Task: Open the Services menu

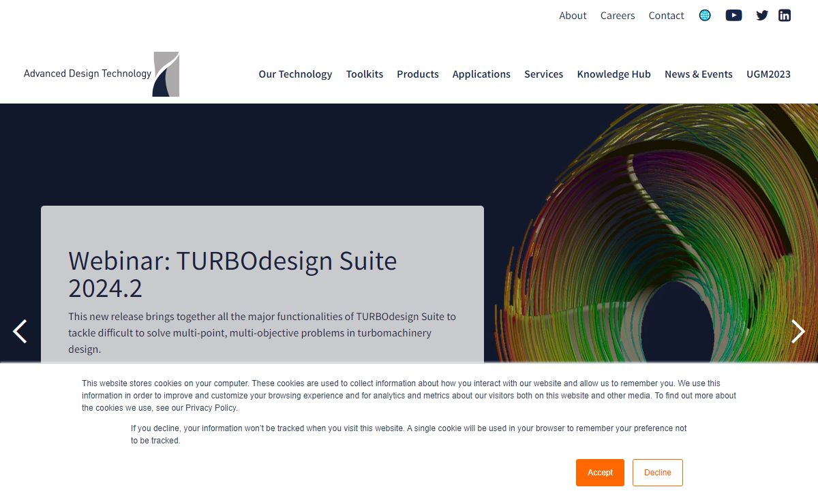Action: pos(543,74)
